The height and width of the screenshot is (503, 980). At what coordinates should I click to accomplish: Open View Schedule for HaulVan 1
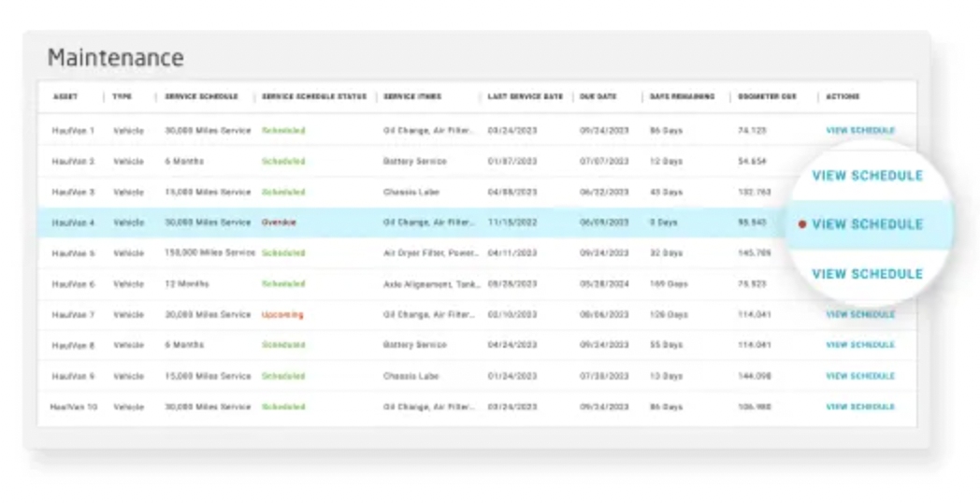coord(859,131)
